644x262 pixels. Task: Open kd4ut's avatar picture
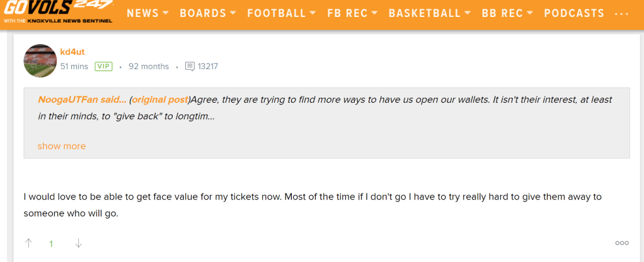pos(40,60)
